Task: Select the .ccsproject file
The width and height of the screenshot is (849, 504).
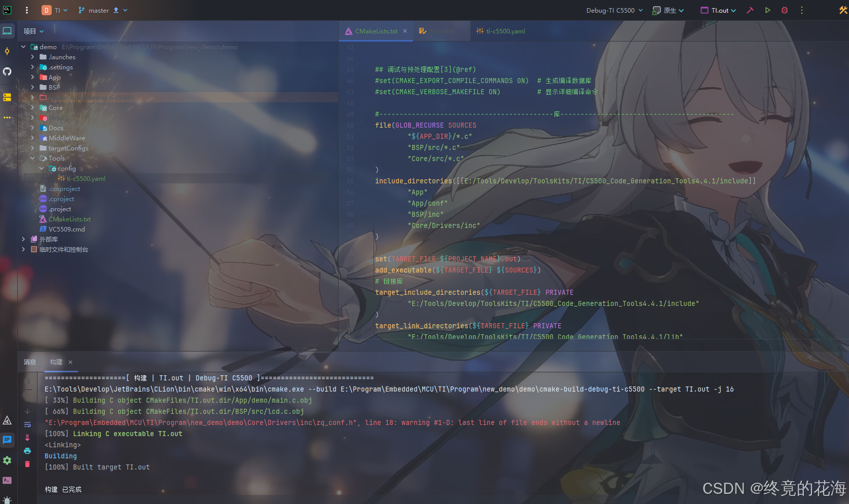Action: click(x=60, y=188)
